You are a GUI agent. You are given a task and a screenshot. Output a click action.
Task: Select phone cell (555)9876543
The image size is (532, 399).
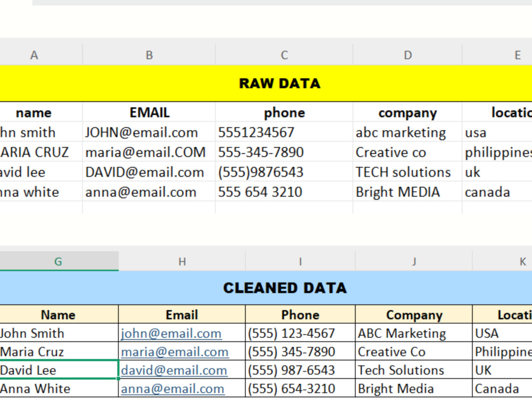click(x=284, y=172)
